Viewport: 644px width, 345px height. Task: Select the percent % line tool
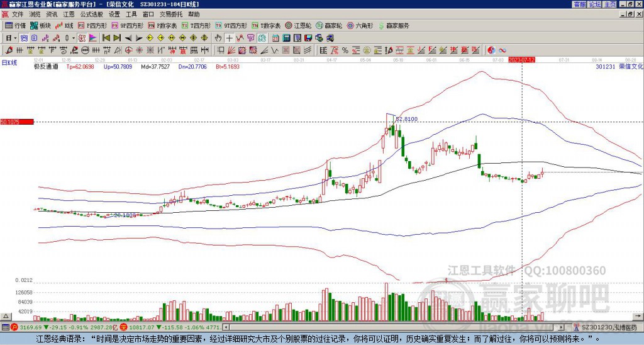pyautogui.click(x=345, y=50)
